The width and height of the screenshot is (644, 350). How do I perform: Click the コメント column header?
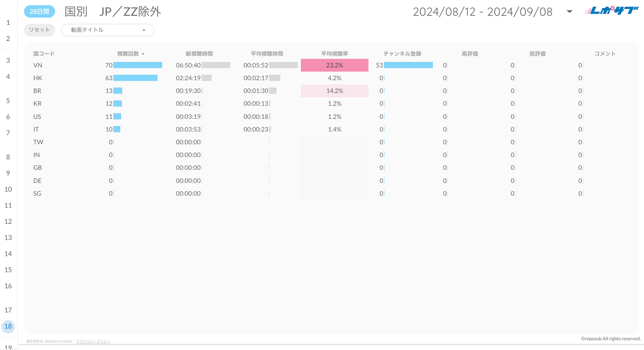[605, 54]
